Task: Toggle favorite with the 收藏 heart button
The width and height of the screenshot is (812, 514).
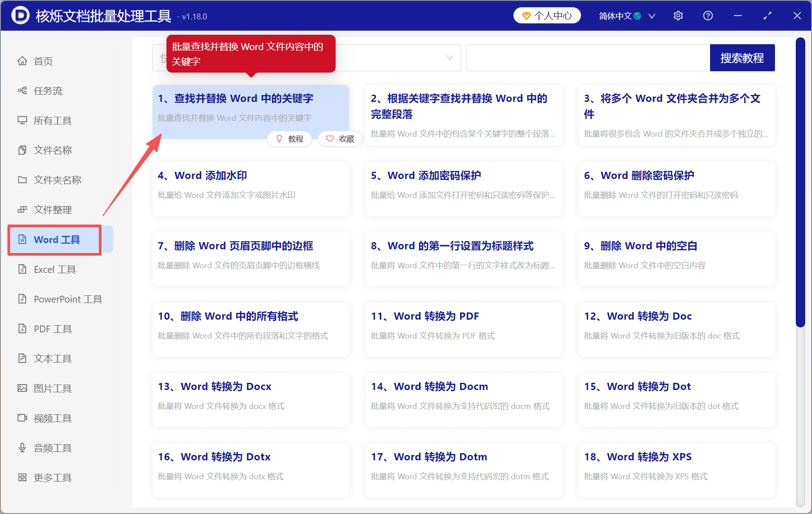Action: (x=340, y=139)
